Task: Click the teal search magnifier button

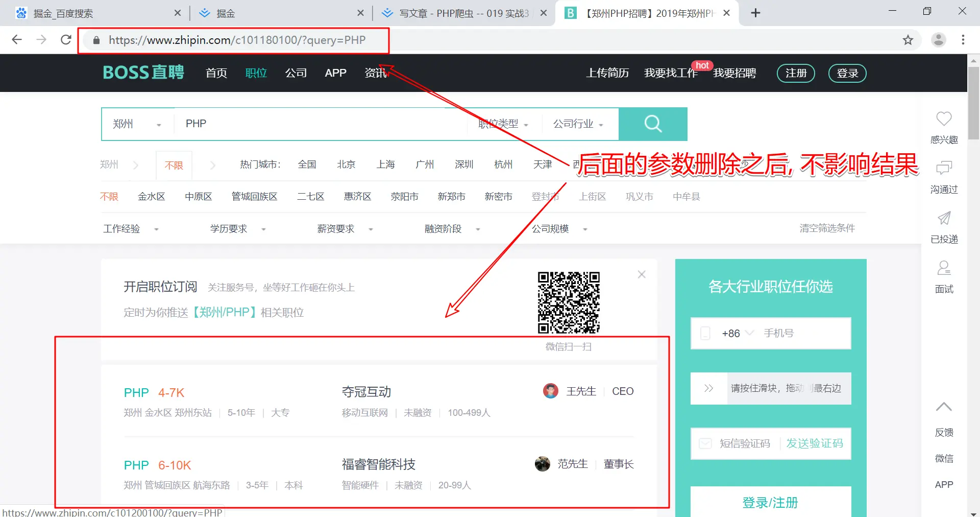Action: pyautogui.click(x=653, y=124)
